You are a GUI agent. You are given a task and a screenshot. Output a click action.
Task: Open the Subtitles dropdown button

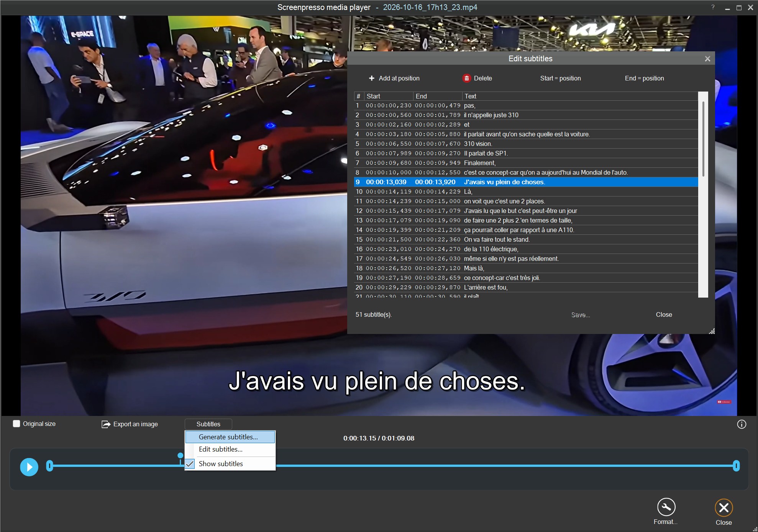[208, 424]
